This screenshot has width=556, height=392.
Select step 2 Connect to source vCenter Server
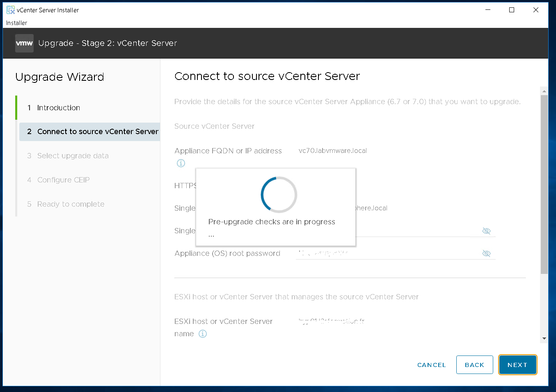[x=89, y=132]
